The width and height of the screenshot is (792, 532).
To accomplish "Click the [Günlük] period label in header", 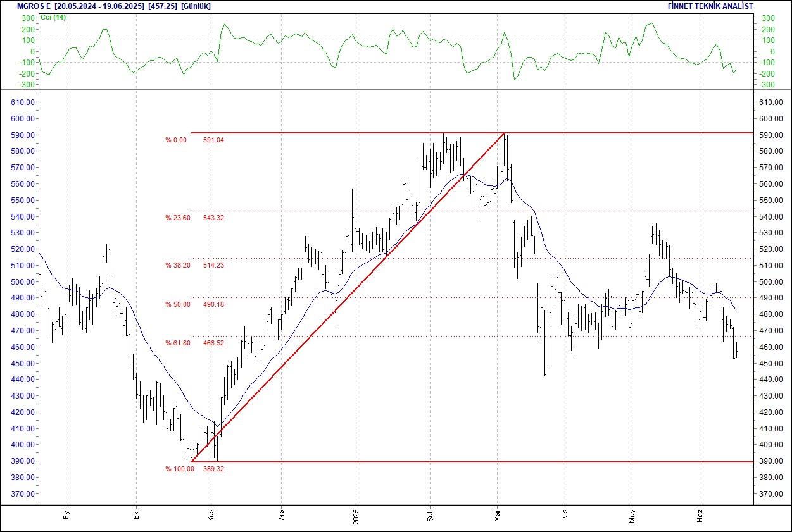I will [196, 6].
